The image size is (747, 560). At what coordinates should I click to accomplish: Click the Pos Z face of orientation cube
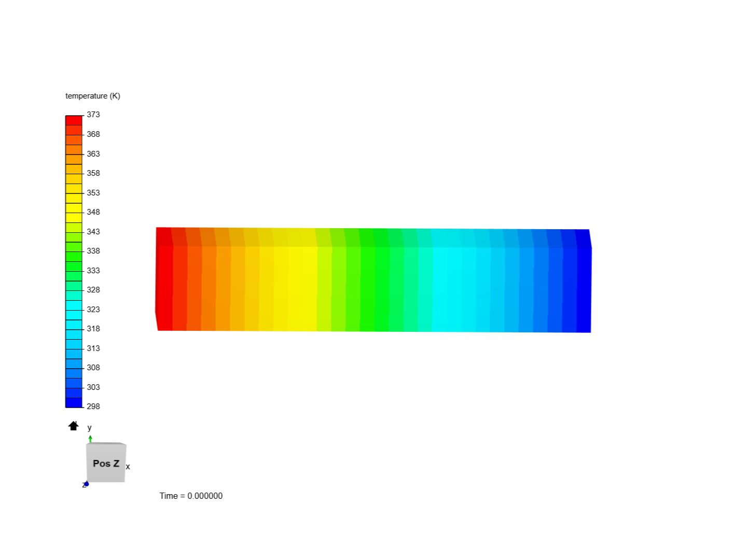(x=106, y=464)
